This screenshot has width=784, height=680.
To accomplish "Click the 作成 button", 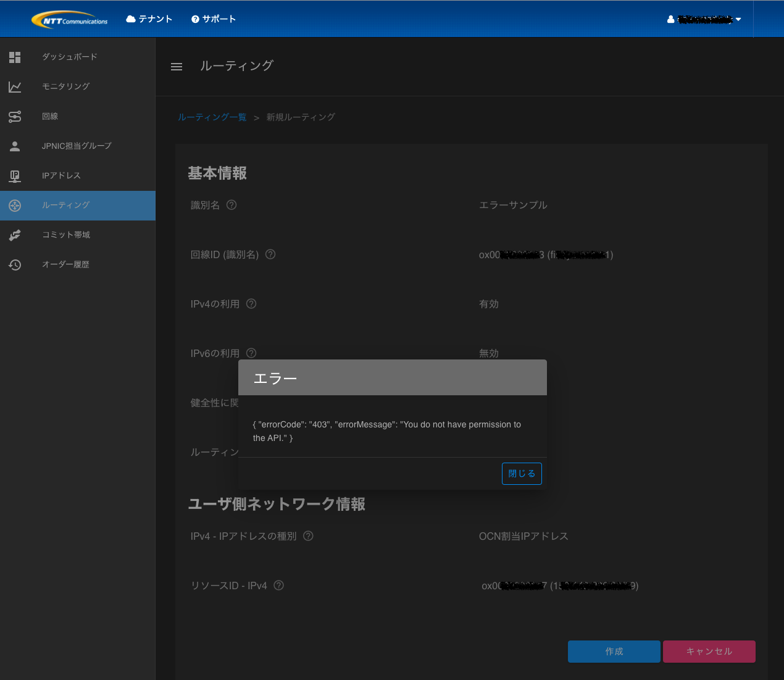I will pyautogui.click(x=614, y=651).
